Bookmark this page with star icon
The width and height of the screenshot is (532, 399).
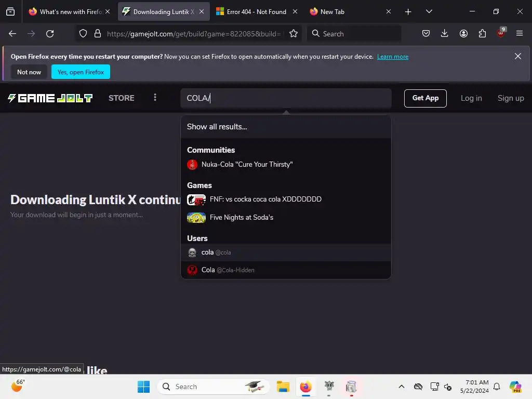click(x=294, y=34)
